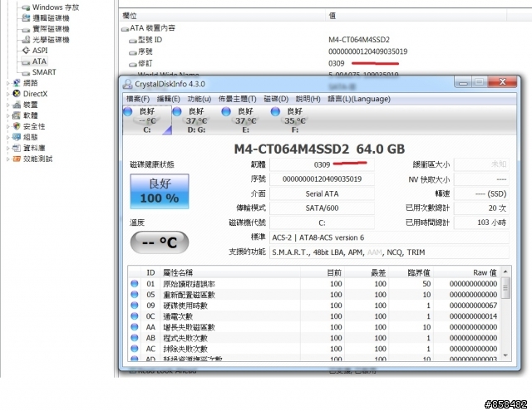Click the 網路 network icon

coord(17,83)
